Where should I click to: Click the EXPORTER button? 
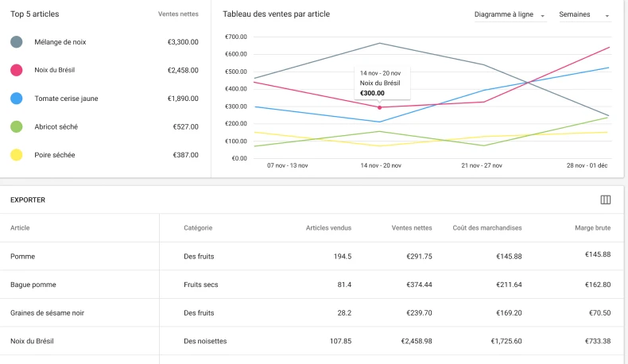click(28, 200)
